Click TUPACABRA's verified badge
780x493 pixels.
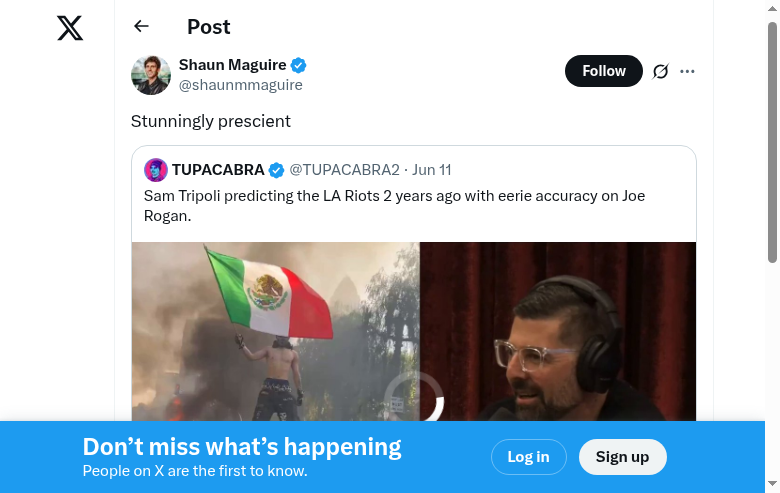coord(277,170)
